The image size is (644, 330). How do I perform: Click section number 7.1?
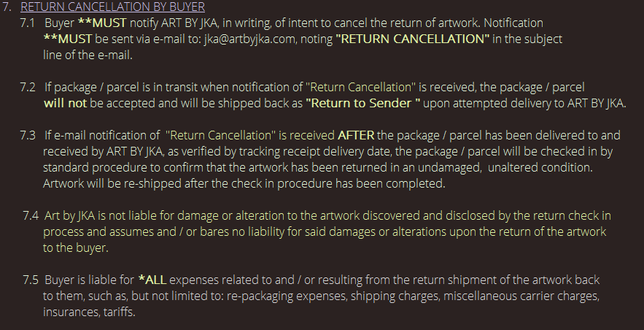point(28,23)
